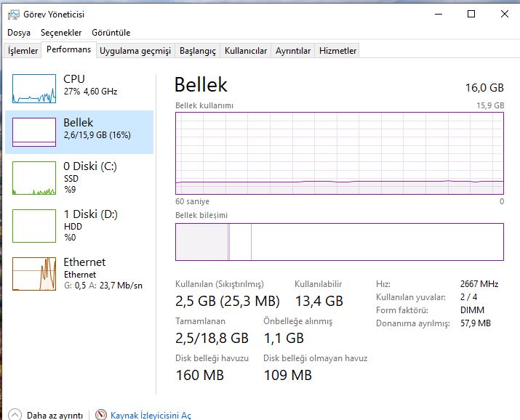Open the Dosya menu

click(x=19, y=33)
